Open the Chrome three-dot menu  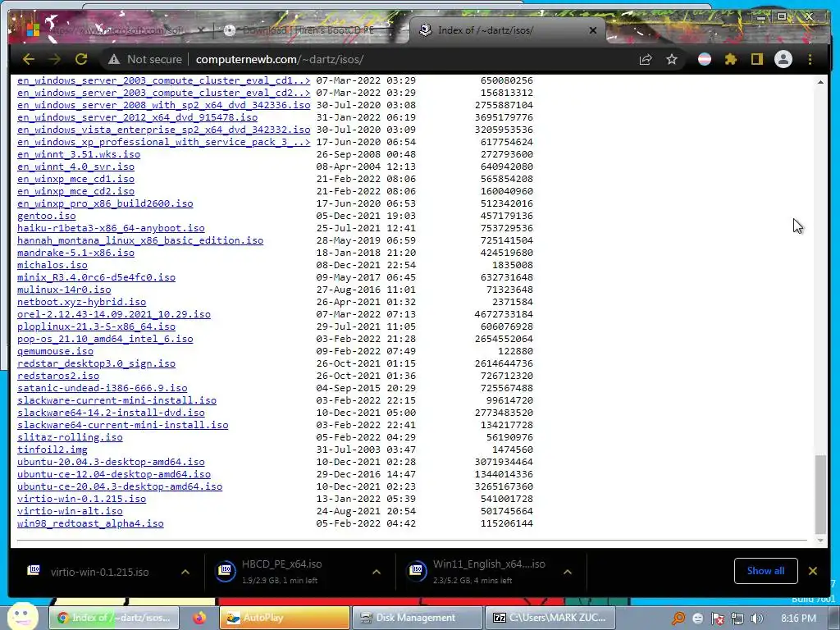coord(810,59)
